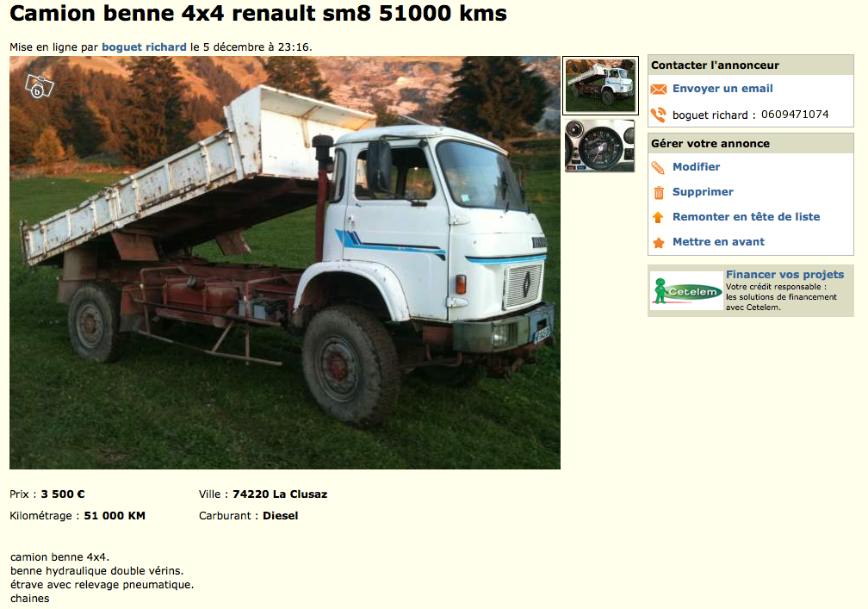868x609 pixels.
Task: Click the orange phone icon
Action: 658,115
